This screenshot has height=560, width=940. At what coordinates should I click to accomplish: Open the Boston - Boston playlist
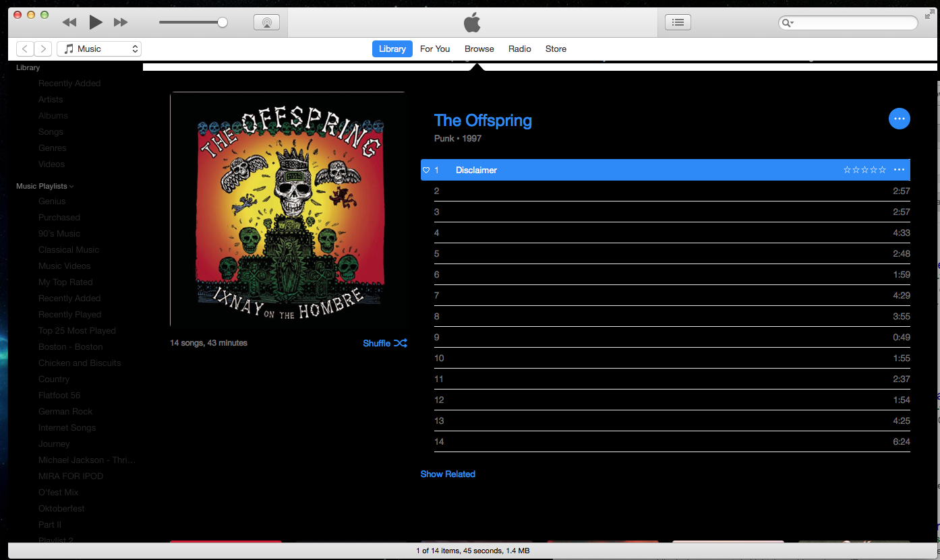coord(71,347)
